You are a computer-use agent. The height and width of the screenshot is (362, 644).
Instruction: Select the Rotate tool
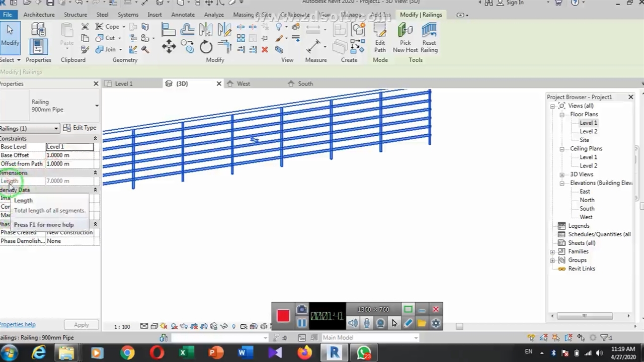pyautogui.click(x=206, y=47)
